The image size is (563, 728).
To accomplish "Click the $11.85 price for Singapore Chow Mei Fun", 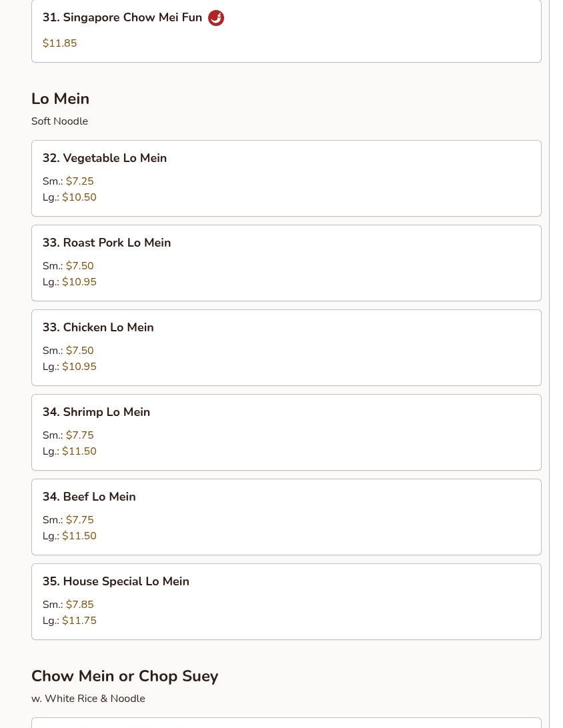I will click(59, 43).
